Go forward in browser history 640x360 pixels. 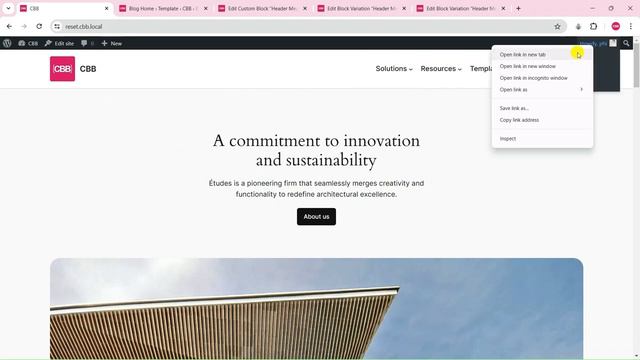(24, 26)
